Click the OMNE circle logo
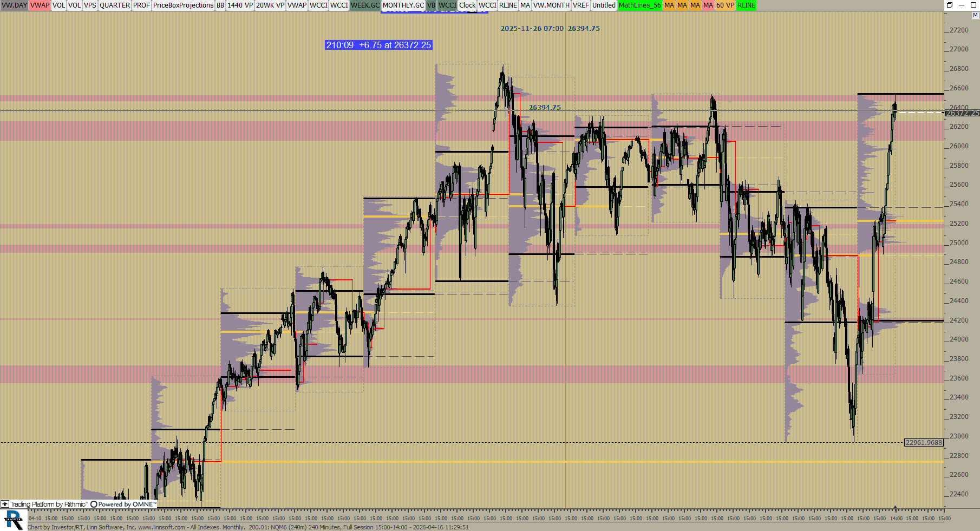This screenshot has width=980, height=531. (x=94, y=504)
